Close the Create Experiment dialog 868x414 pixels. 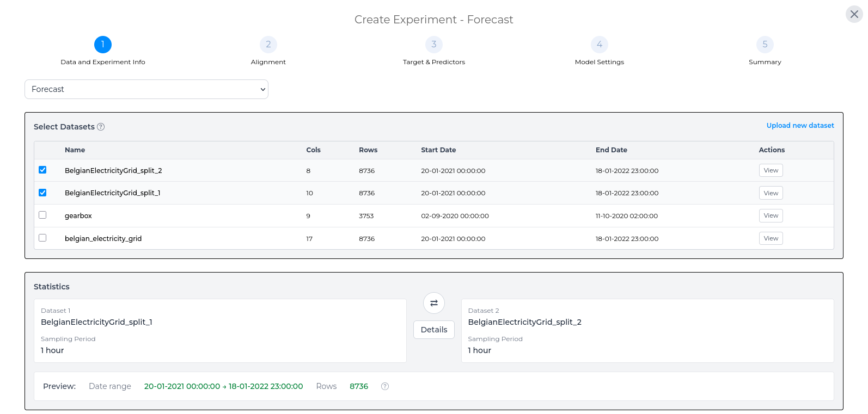(854, 14)
